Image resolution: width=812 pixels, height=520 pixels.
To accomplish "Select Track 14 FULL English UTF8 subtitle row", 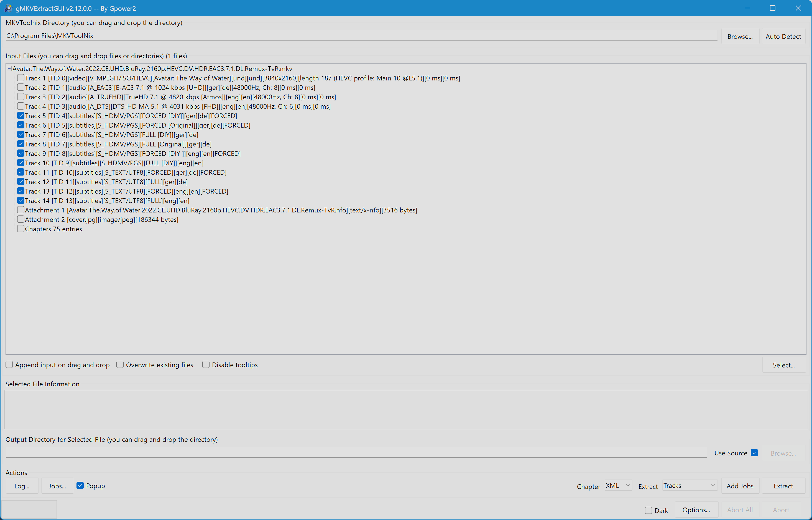I will 107,201.
